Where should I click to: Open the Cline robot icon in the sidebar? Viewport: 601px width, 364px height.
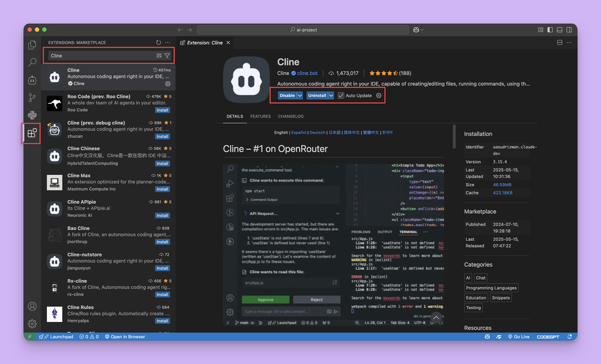[32, 80]
